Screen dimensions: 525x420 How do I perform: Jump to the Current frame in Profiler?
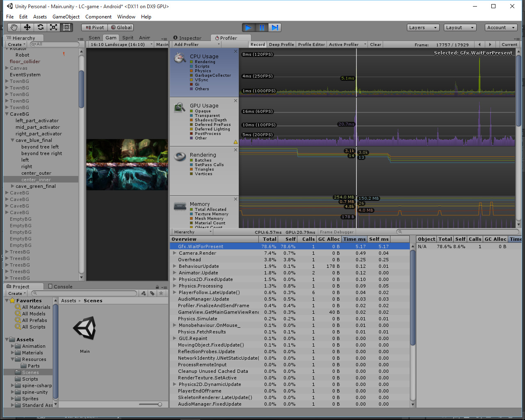point(509,44)
